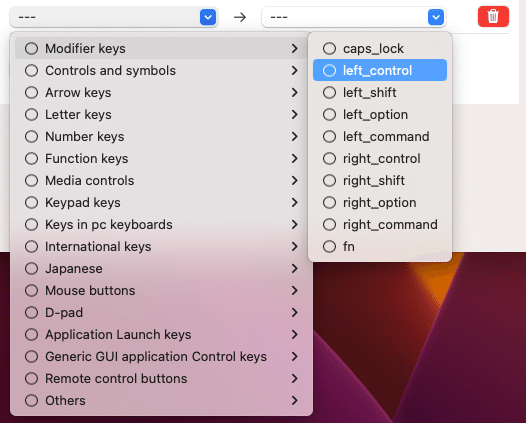Expand Japanese submenu chevron
The width and height of the screenshot is (526, 423).
295,269
